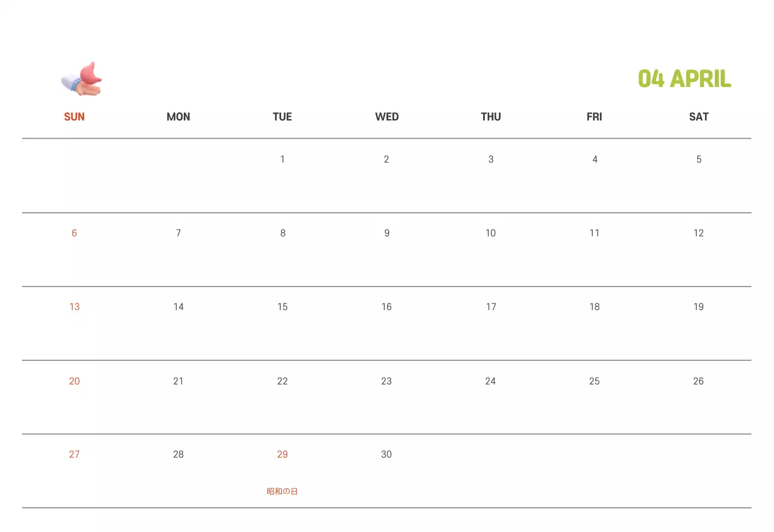The width and height of the screenshot is (774, 532).
Task: Click on date 25
Action: pyautogui.click(x=594, y=381)
